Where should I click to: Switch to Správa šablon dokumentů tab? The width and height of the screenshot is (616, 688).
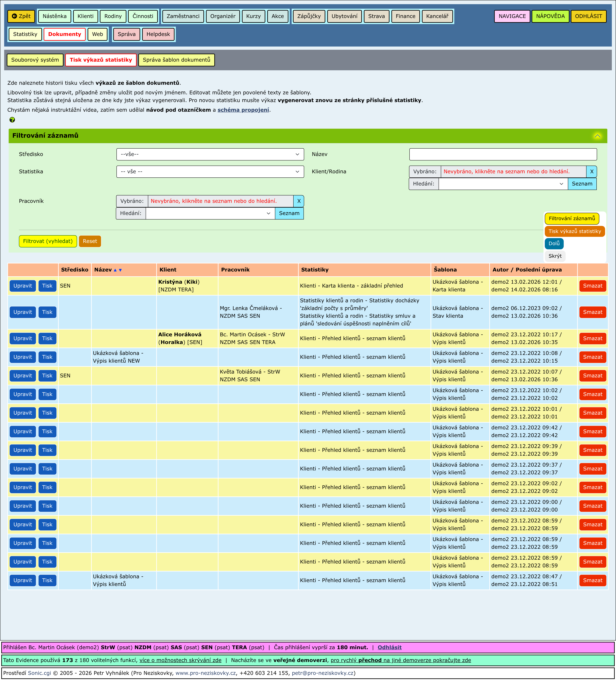176,60
